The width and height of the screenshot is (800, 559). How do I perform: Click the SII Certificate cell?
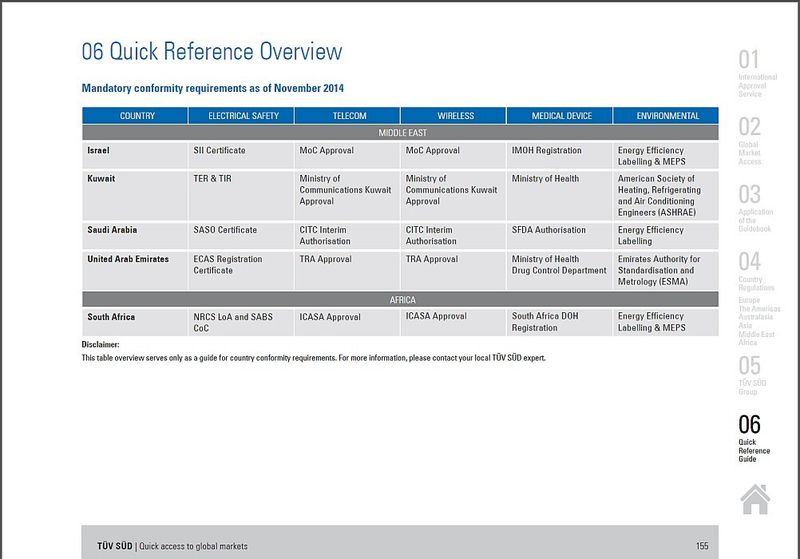pos(241,156)
